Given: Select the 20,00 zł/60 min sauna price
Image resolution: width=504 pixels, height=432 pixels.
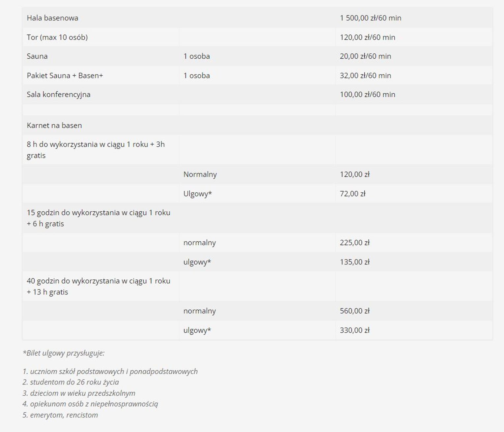Looking at the screenshot, I should (x=365, y=56).
